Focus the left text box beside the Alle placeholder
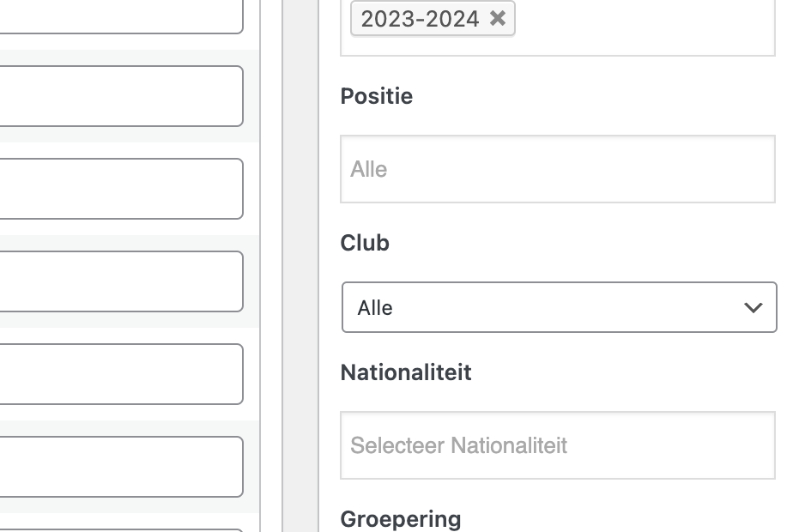Image resolution: width=793 pixels, height=532 pixels. [x=120, y=189]
